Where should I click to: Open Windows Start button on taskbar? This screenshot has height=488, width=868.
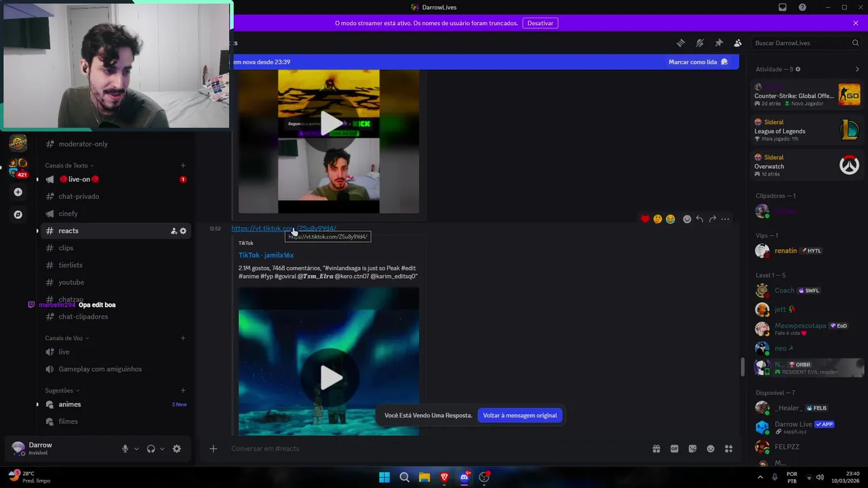tap(384, 477)
